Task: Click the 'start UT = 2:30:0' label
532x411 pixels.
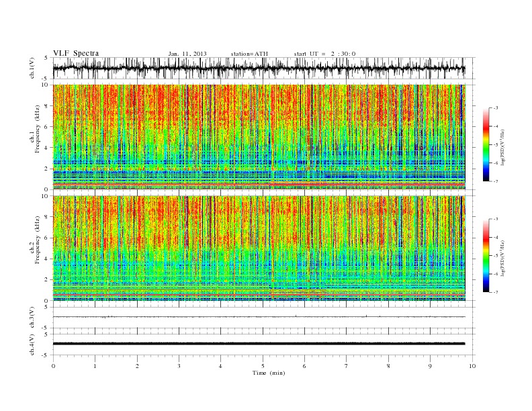Action: point(324,54)
